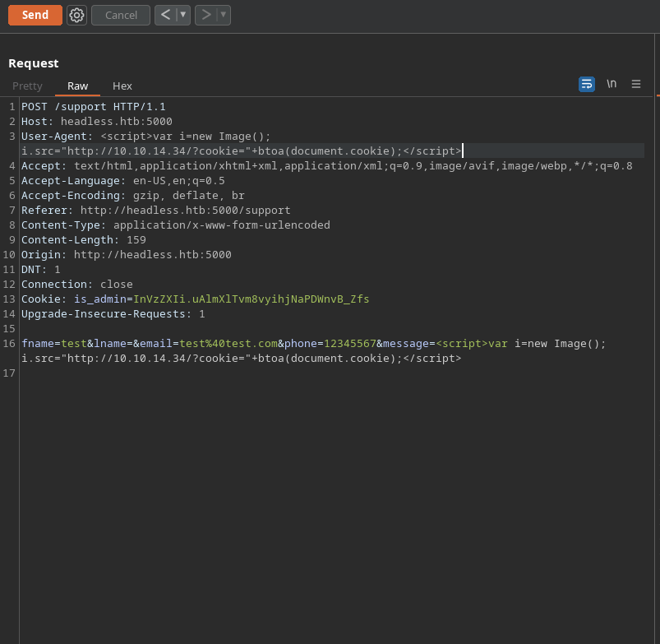Switch to the Raw tab

tap(78, 86)
